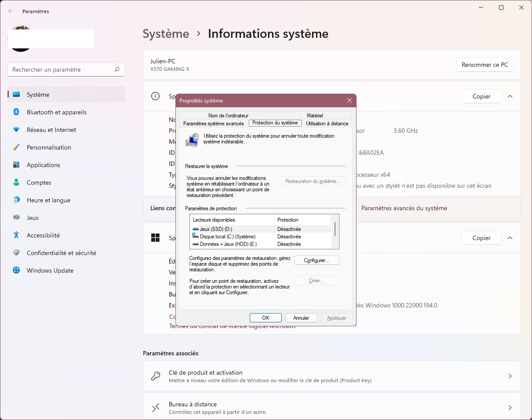Click the search magnifier icon in Rechercher field
Viewport: 532px width, 420px height.
117,69
